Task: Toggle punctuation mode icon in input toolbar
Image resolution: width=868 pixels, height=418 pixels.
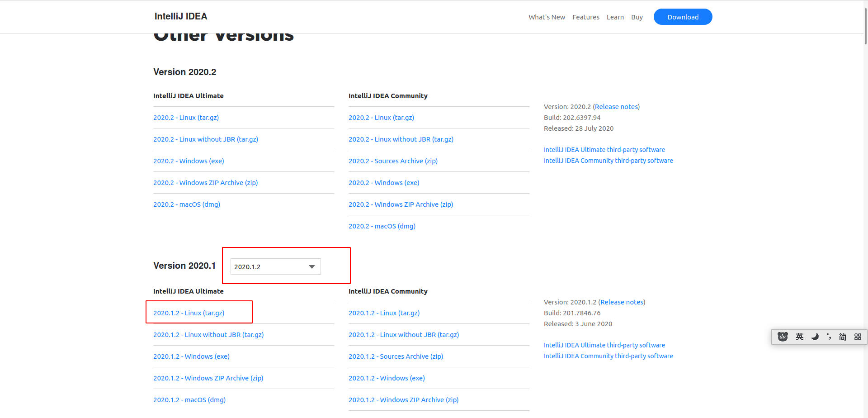Action: click(x=829, y=337)
